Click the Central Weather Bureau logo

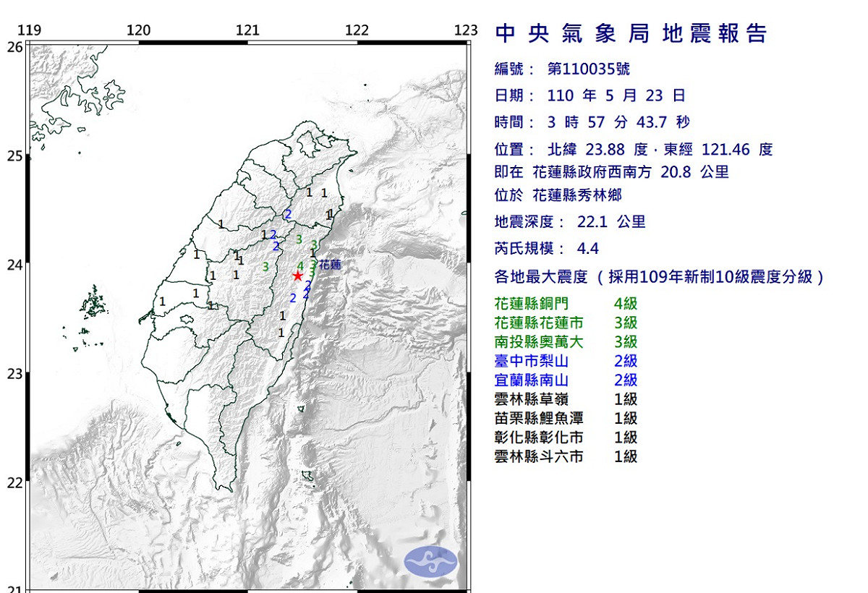point(430,561)
